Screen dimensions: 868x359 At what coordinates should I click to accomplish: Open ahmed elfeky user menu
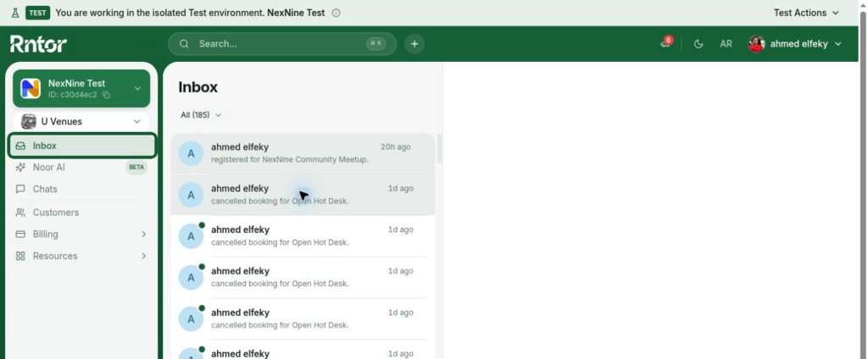[795, 44]
